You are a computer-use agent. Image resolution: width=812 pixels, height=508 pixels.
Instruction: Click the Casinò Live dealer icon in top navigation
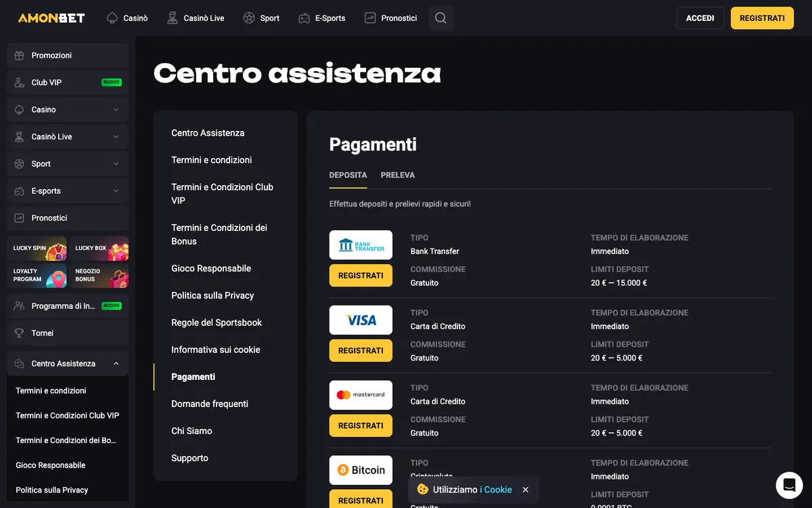pyautogui.click(x=173, y=18)
